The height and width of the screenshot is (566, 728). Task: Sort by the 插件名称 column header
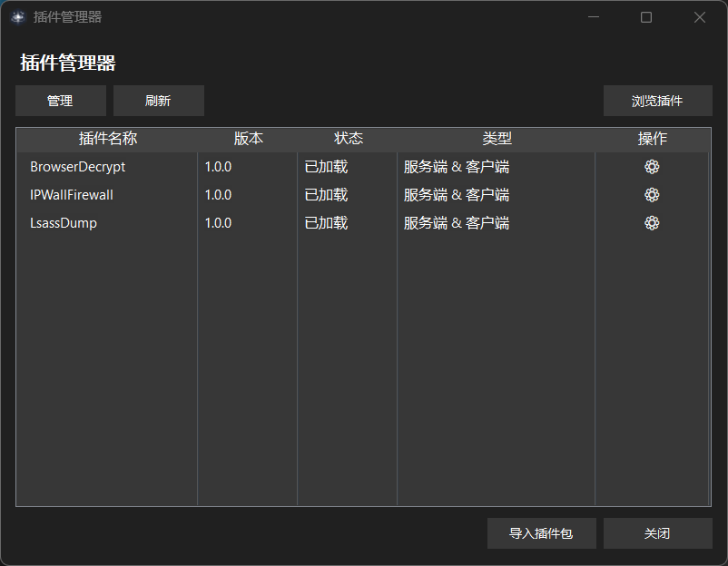108,138
